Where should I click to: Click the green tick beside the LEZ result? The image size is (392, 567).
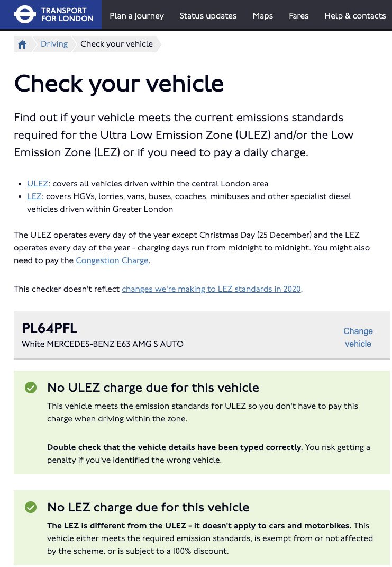coord(31,508)
